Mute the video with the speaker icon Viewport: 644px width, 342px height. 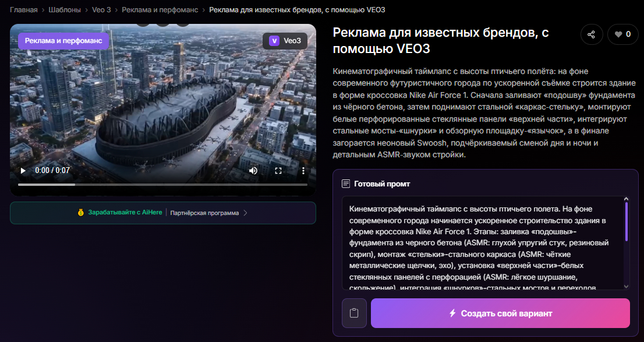(x=253, y=171)
